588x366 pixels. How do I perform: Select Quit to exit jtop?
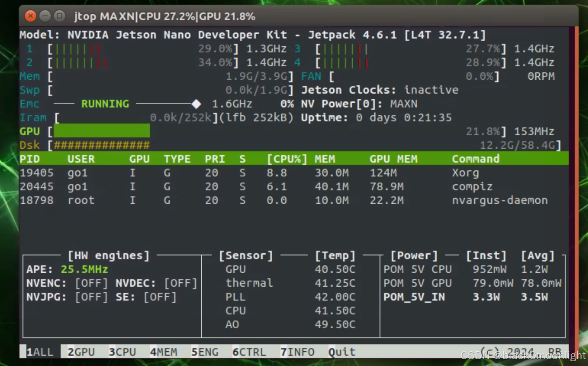(x=342, y=352)
